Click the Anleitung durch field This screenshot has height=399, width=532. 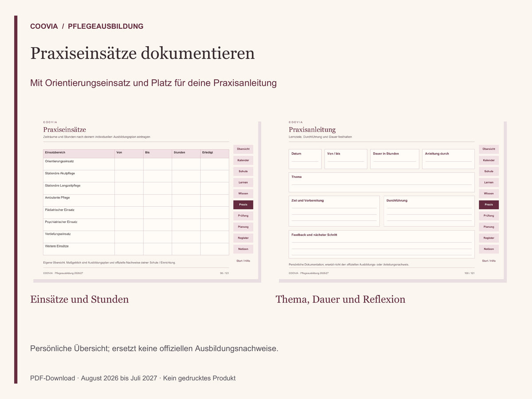[448, 159]
